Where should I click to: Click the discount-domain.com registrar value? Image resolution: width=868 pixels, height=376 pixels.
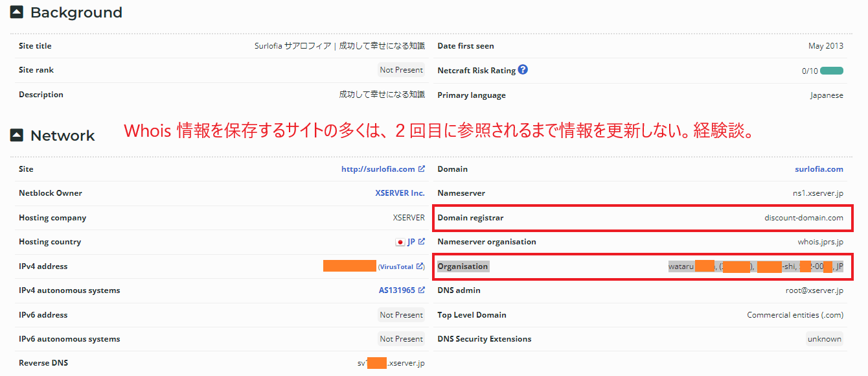coord(803,218)
